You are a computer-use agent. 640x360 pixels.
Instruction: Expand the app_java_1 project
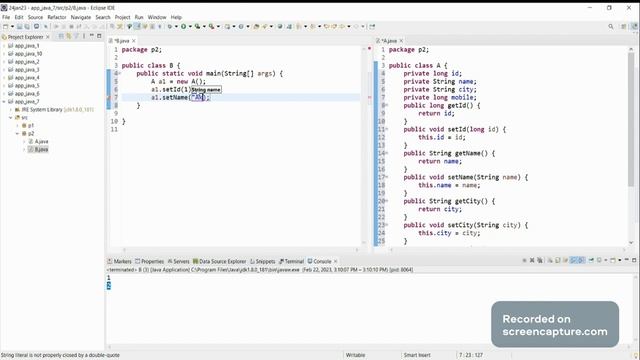click(x=4, y=46)
